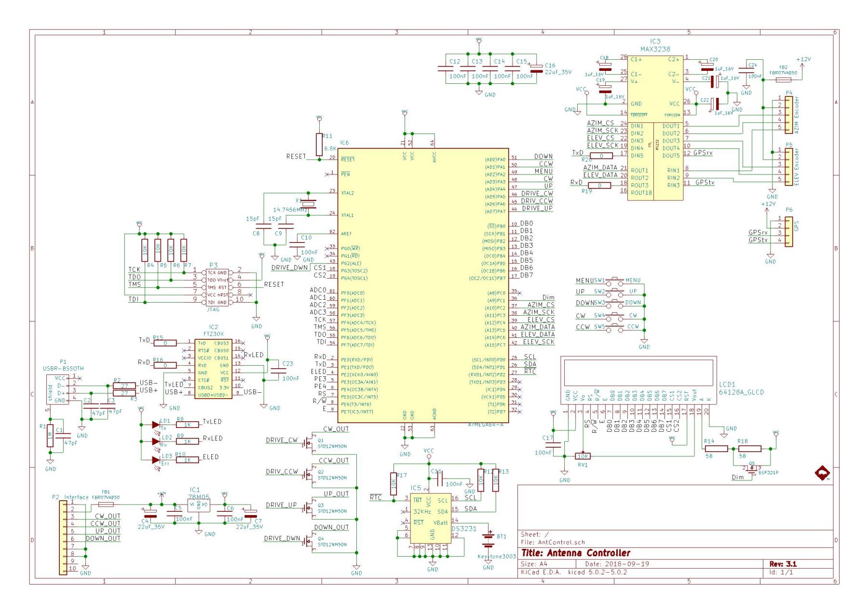Click the LD1 Tx LED symbol
The height and width of the screenshot is (613, 868).
(156, 425)
